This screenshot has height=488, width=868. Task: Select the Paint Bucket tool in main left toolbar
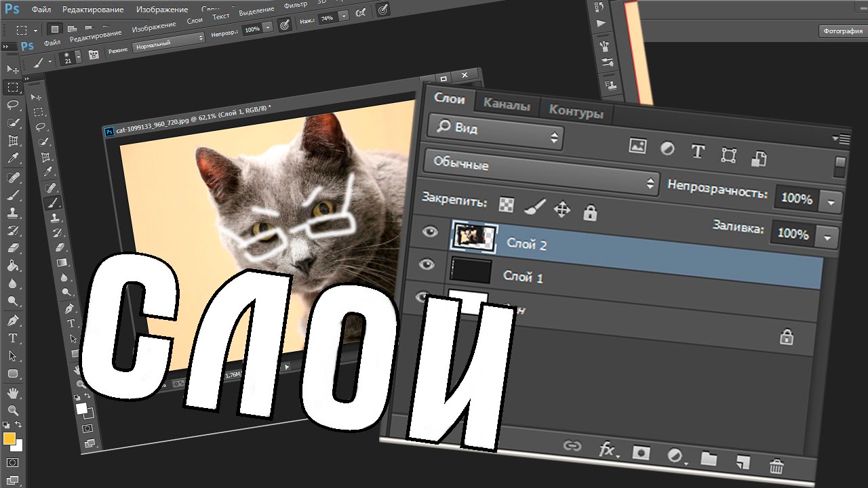[12, 266]
